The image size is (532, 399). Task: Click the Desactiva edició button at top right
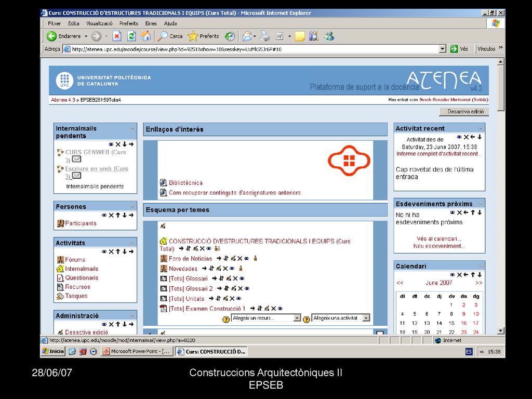coord(464,112)
